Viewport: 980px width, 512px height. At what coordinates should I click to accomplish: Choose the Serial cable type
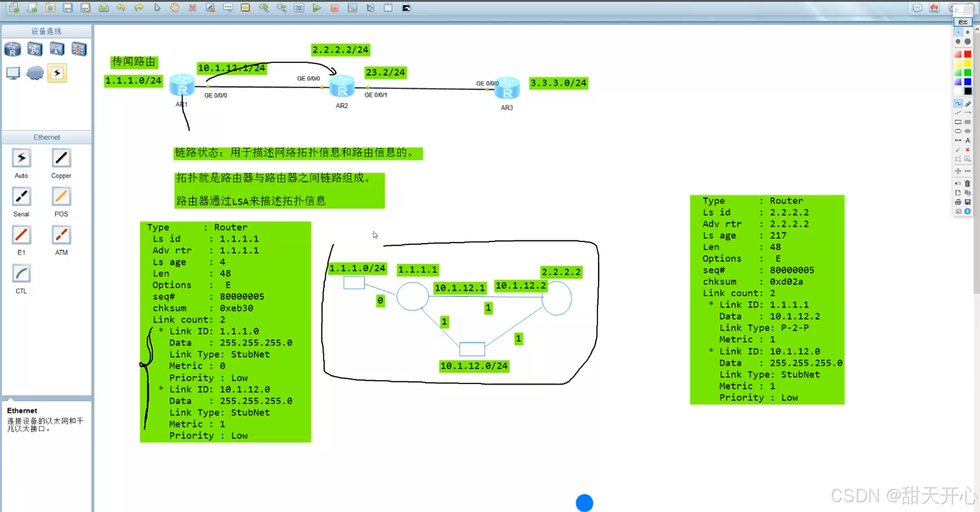tap(21, 197)
